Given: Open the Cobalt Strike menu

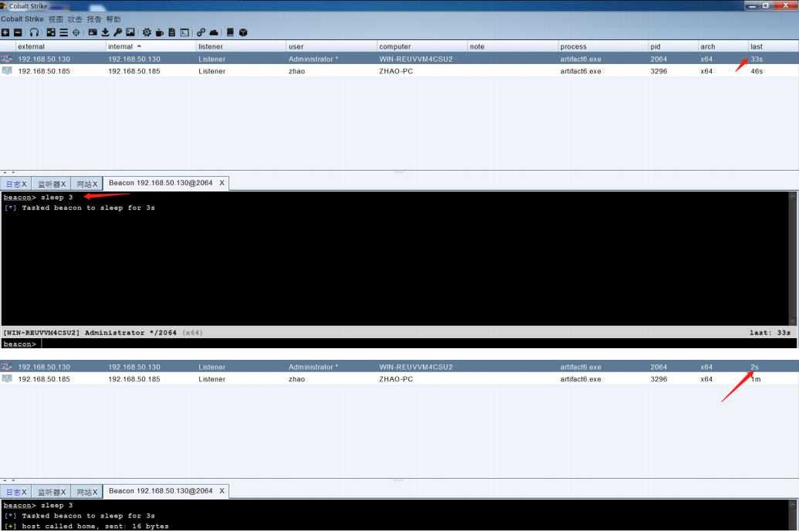Looking at the screenshot, I should pos(22,19).
